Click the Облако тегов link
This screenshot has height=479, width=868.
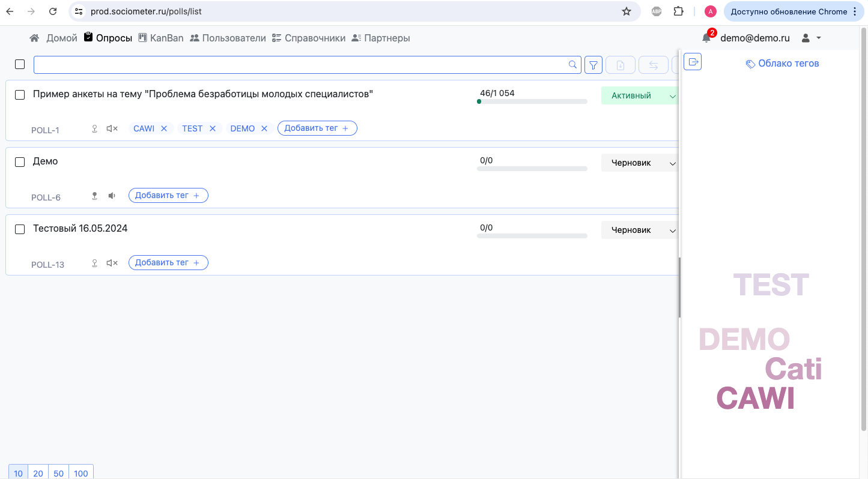(x=782, y=64)
